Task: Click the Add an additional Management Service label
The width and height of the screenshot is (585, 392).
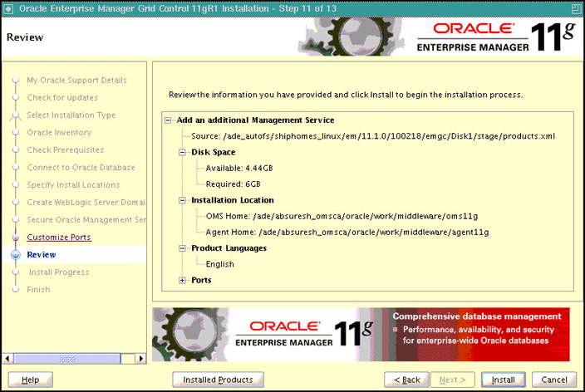Action: tap(256, 120)
